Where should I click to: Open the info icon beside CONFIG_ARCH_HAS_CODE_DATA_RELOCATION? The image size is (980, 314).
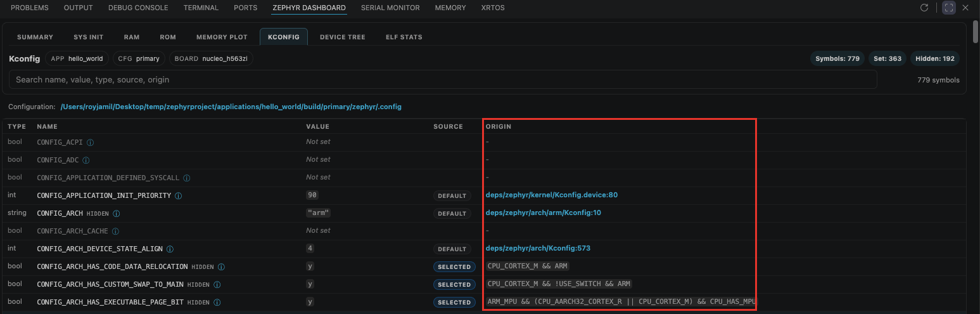222,266
